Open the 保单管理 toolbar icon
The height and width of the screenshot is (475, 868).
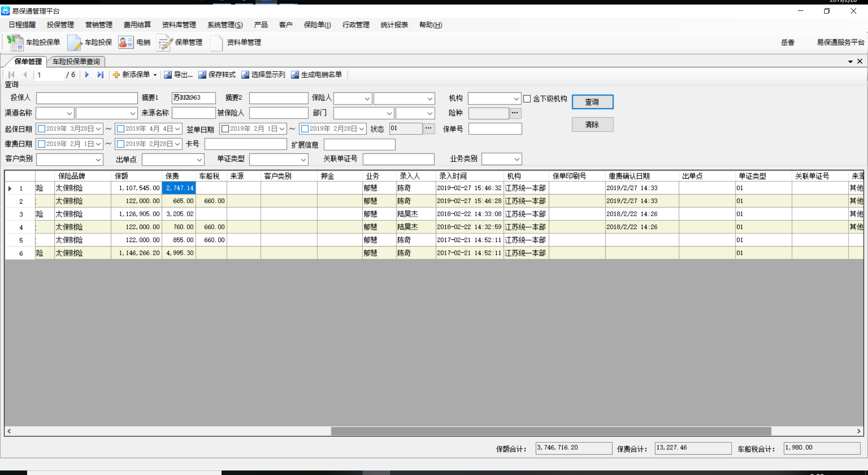(x=165, y=43)
